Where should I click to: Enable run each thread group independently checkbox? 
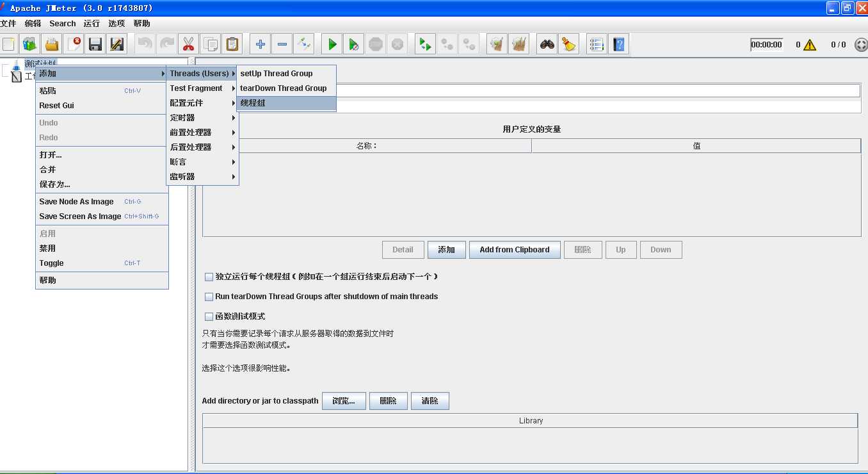pos(209,277)
